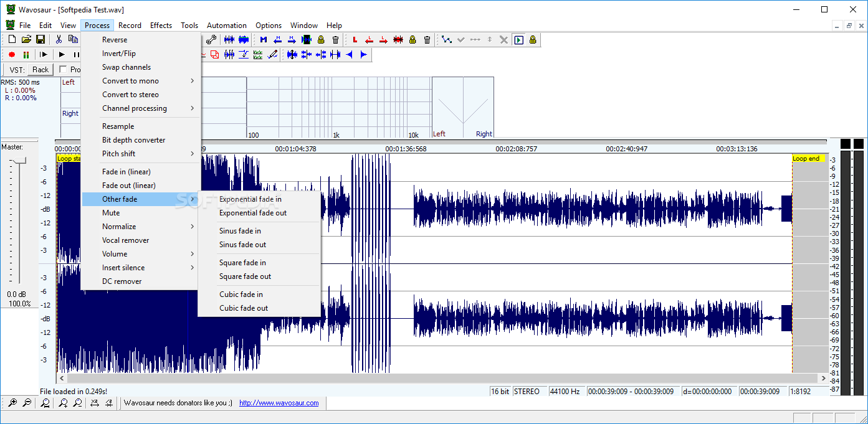Click the grey X delete automation icon
The width and height of the screenshot is (868, 424).
(503, 39)
